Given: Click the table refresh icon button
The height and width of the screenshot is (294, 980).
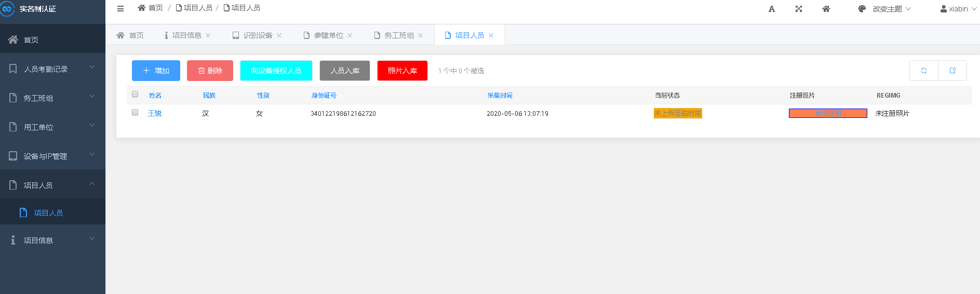Looking at the screenshot, I should [924, 71].
